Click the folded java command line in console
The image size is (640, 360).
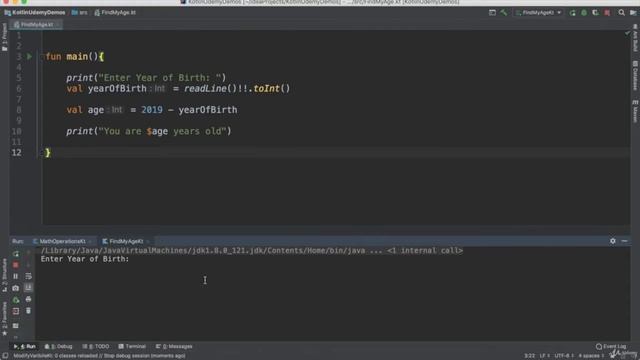[x=251, y=251]
